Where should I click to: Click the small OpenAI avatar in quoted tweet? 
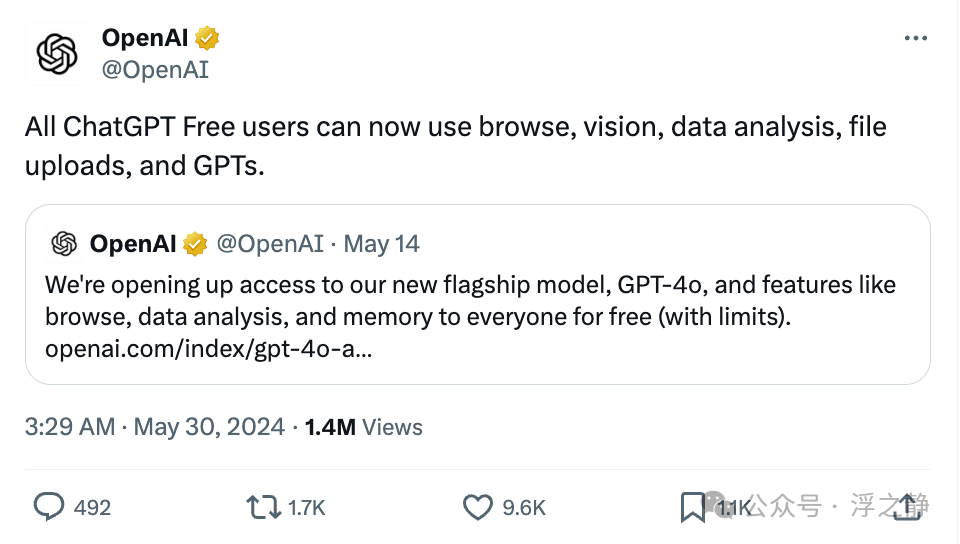64,244
